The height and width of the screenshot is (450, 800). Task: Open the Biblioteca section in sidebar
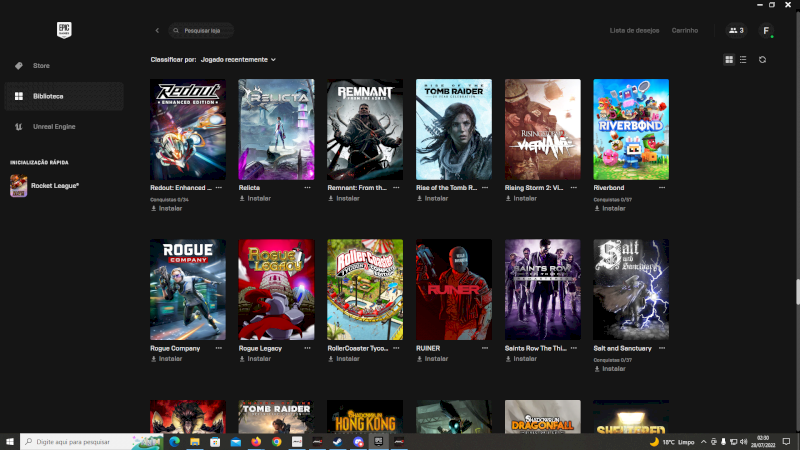pos(48,96)
